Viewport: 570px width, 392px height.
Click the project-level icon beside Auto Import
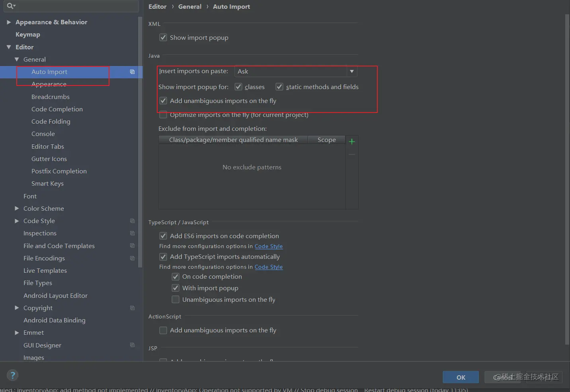coord(132,72)
